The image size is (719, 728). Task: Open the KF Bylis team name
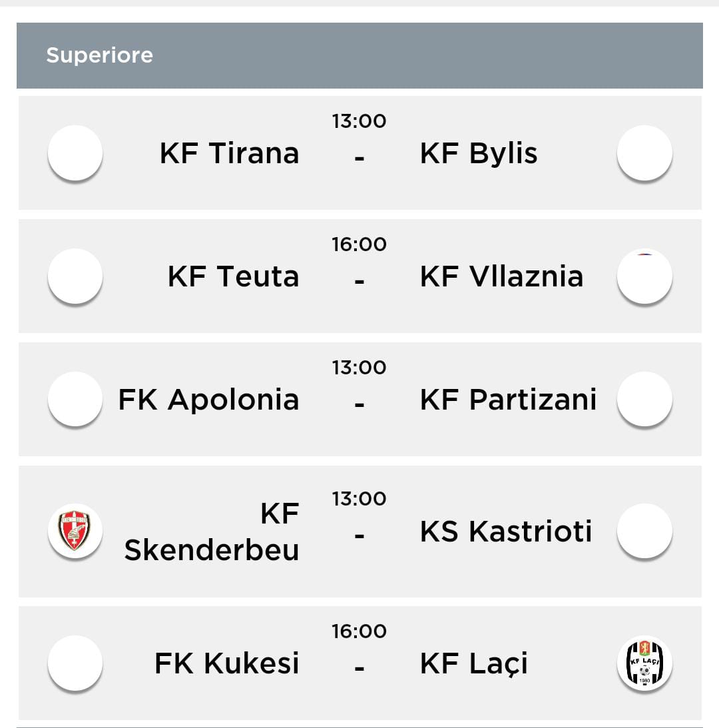coord(479,154)
